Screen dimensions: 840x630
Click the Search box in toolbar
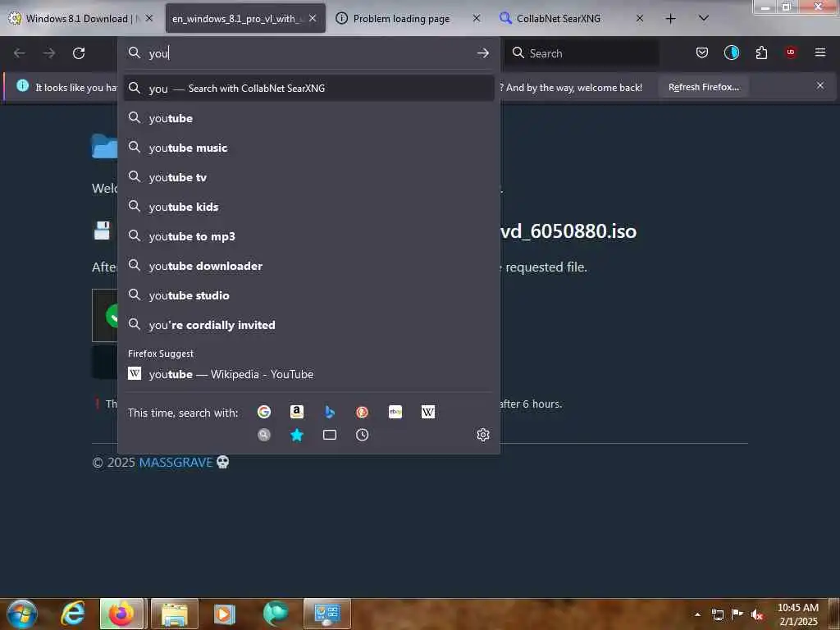[x=582, y=53]
